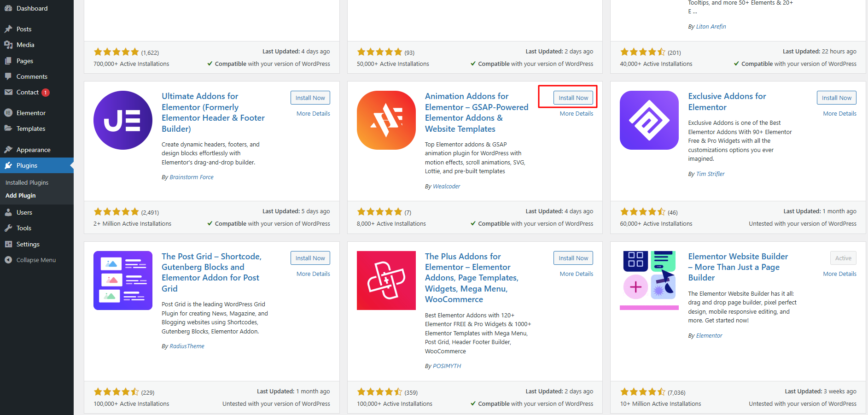Click the Pages icon in sidebar
The height and width of the screenshot is (415, 868).
(x=8, y=61)
